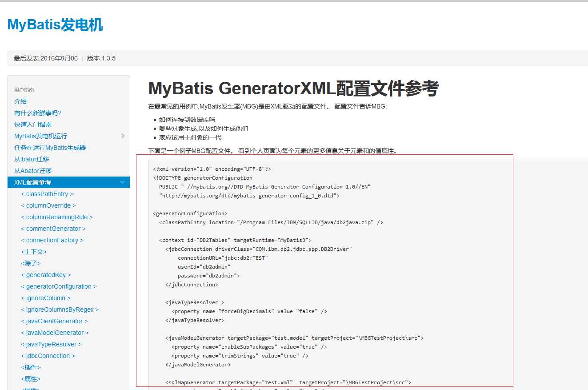This screenshot has width=588, height=390.
Task: Click the <sqlMapGenerator targetPackage code line
Action: coord(288,382)
